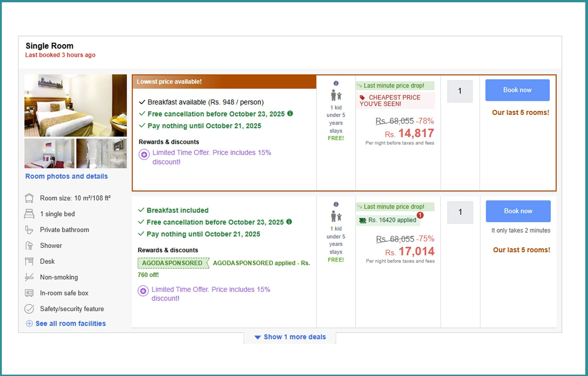Click the plus icon for all room facilities
The height and width of the screenshot is (376, 588).
click(29, 324)
